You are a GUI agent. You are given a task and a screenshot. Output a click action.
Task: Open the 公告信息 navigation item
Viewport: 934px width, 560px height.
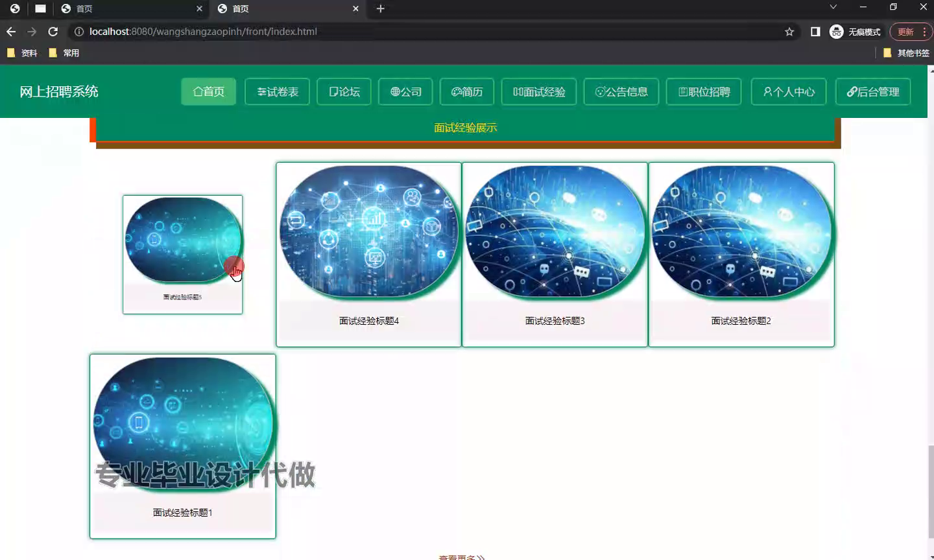[x=621, y=92]
